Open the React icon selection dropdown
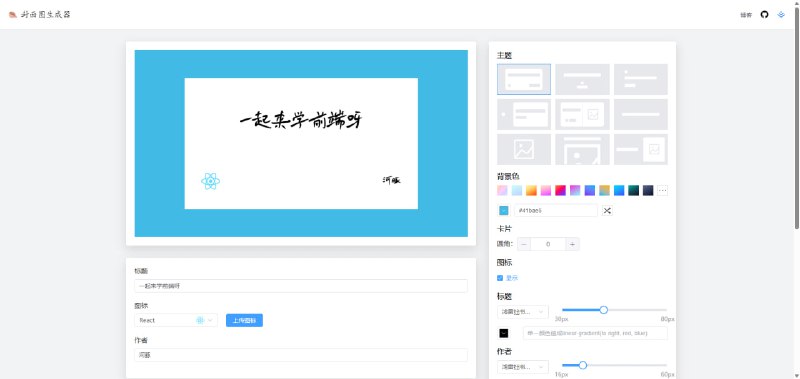The image size is (800, 379). point(176,320)
